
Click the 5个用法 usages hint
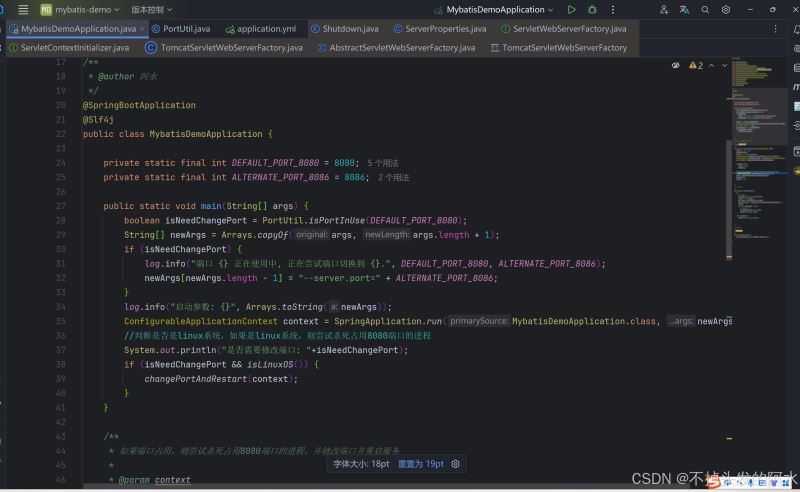383,163
